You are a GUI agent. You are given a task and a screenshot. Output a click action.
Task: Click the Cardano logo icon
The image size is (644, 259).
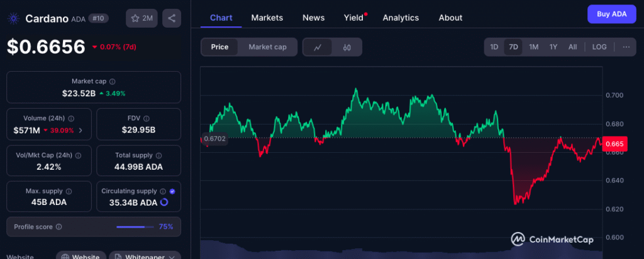click(x=14, y=18)
